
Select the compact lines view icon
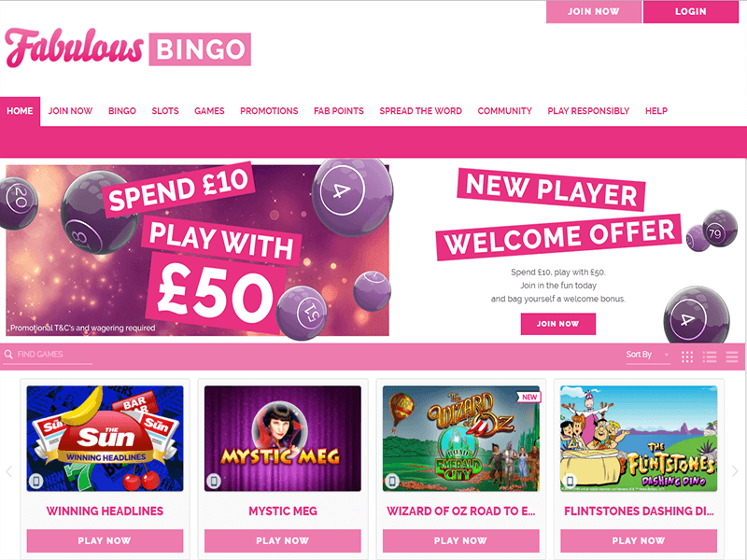[732, 357]
